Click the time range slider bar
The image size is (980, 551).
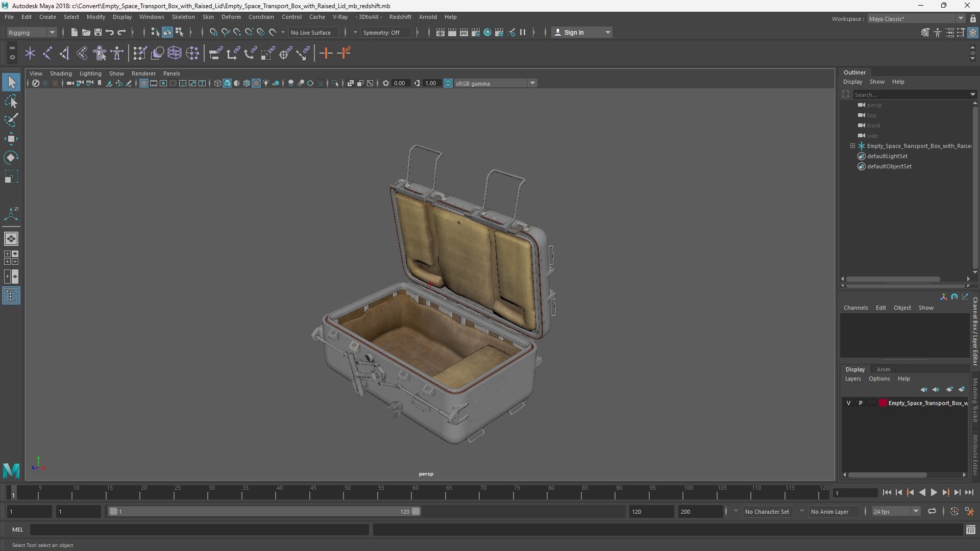click(264, 511)
